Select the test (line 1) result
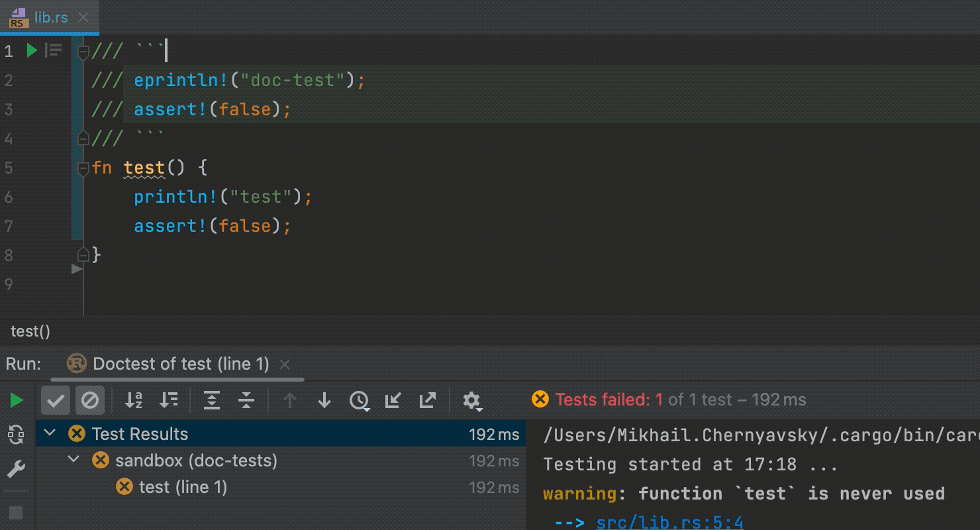 tap(281, 488)
